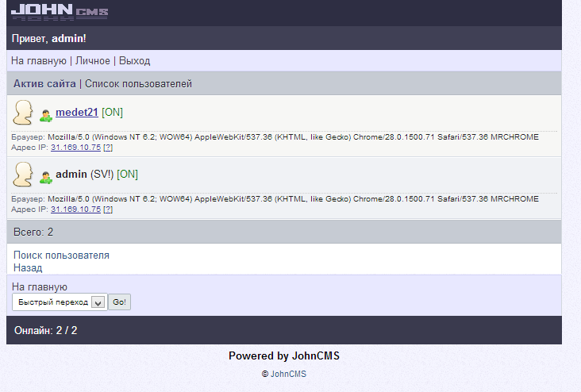Click IP address link under medet21
Viewport: 581px width, 392px height.
(75, 148)
